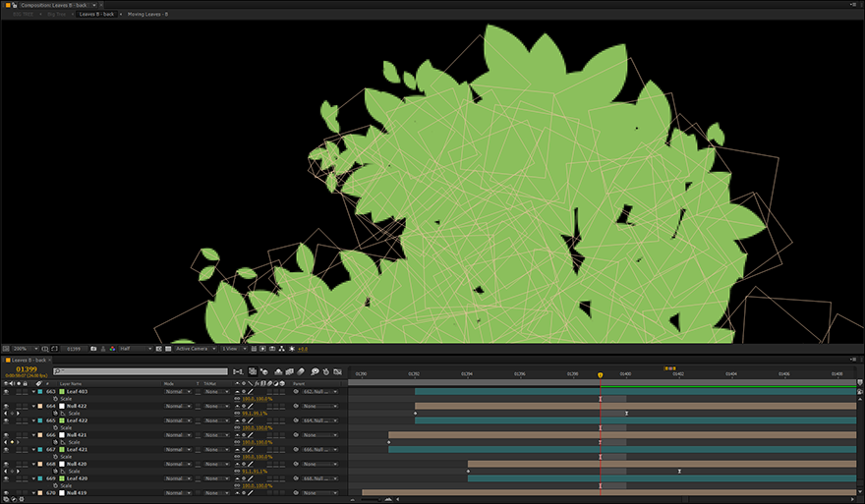The height and width of the screenshot is (504, 865).
Task: Go to previous Scale keyframe for Null 421
Action: [6, 442]
